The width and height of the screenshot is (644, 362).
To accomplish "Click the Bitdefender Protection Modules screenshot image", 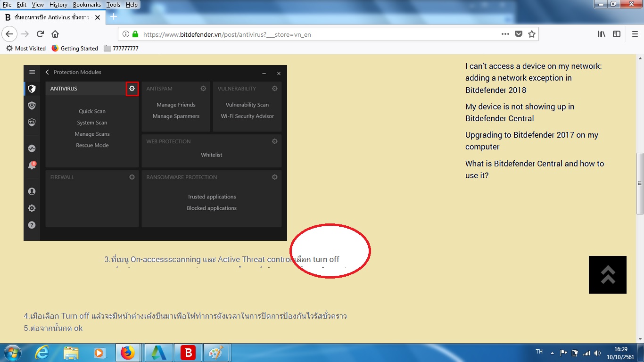I will click(x=155, y=153).
